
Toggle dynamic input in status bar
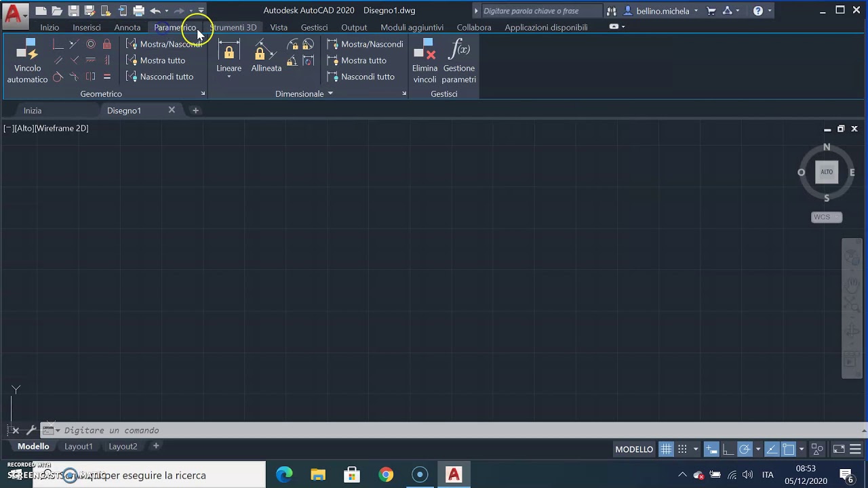coord(711,449)
